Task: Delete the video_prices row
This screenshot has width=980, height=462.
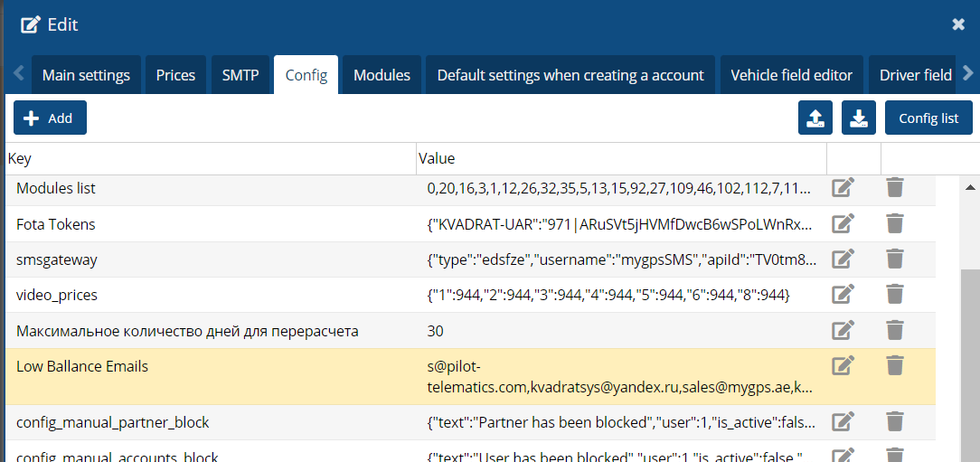Action: pyautogui.click(x=894, y=295)
